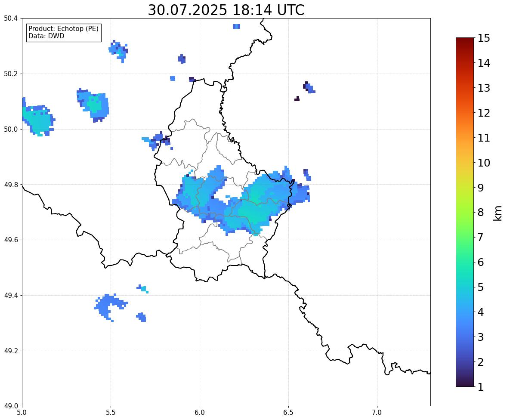Click longitude axis label 5.0
Viewport: 507px width, 420px height.
click(22, 413)
